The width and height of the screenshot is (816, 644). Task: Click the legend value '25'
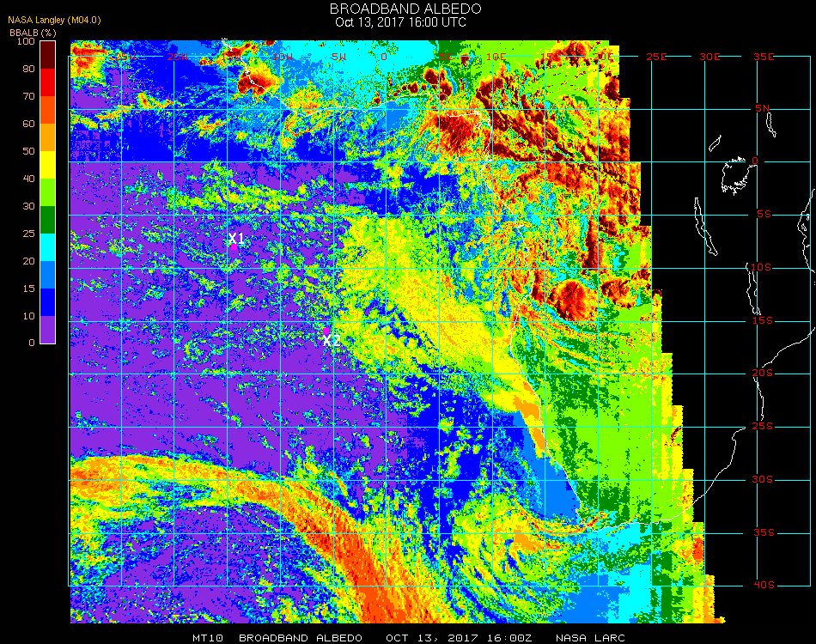tap(28, 234)
